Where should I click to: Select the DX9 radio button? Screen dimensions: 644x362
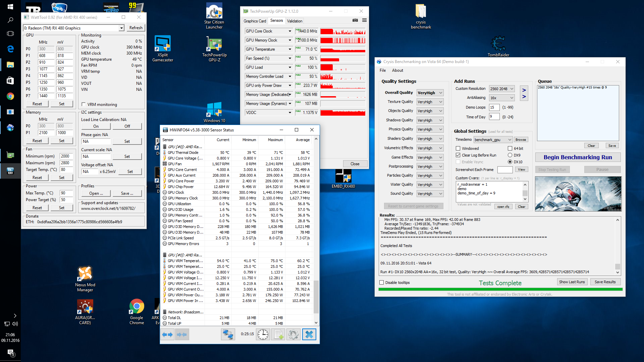click(510, 155)
